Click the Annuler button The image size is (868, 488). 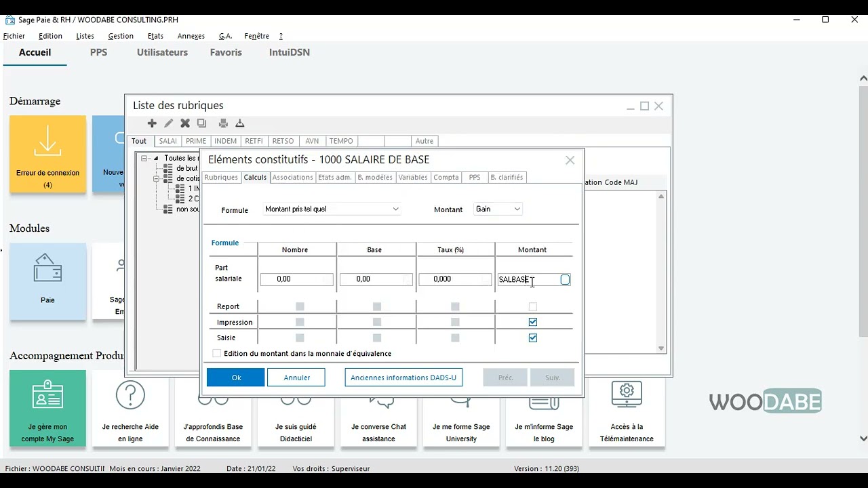(296, 378)
